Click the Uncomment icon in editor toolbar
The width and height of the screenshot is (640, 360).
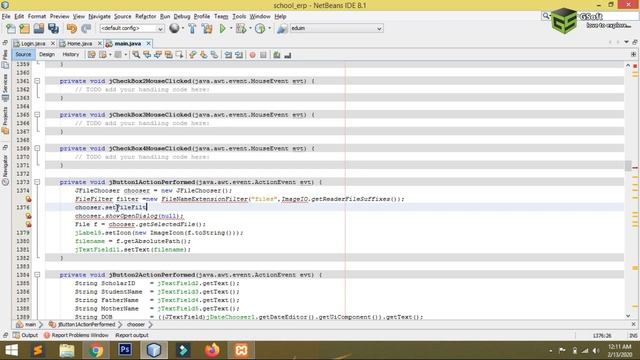(x=288, y=55)
